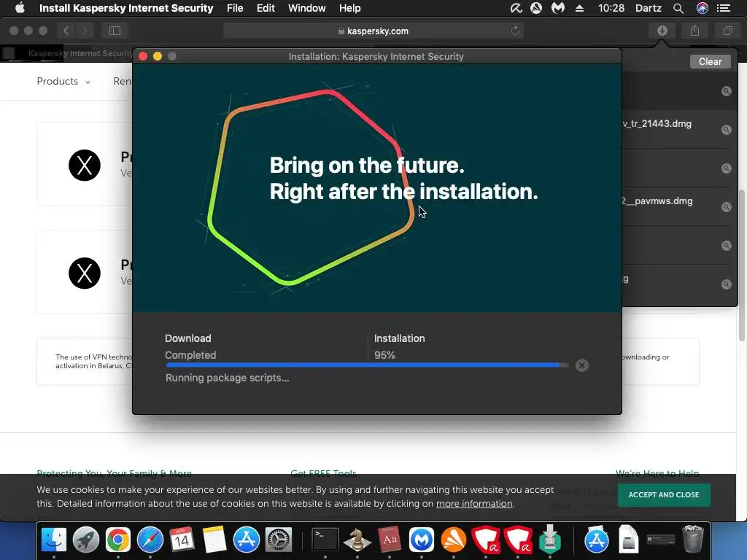The height and width of the screenshot is (560, 747).
Task: Click the Safari page vertical scrollbar
Action: coord(742,265)
